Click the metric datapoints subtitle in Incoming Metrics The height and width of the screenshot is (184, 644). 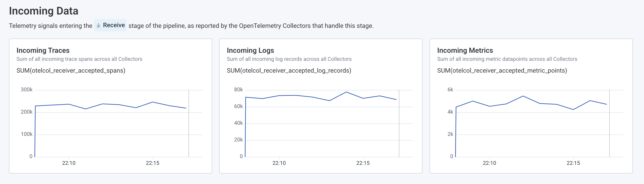point(507,59)
